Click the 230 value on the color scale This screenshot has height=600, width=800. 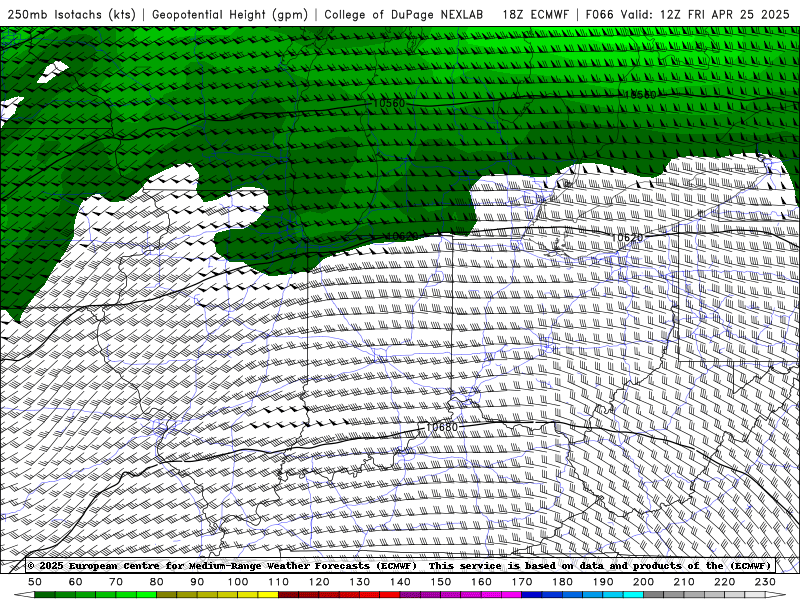[x=765, y=582]
